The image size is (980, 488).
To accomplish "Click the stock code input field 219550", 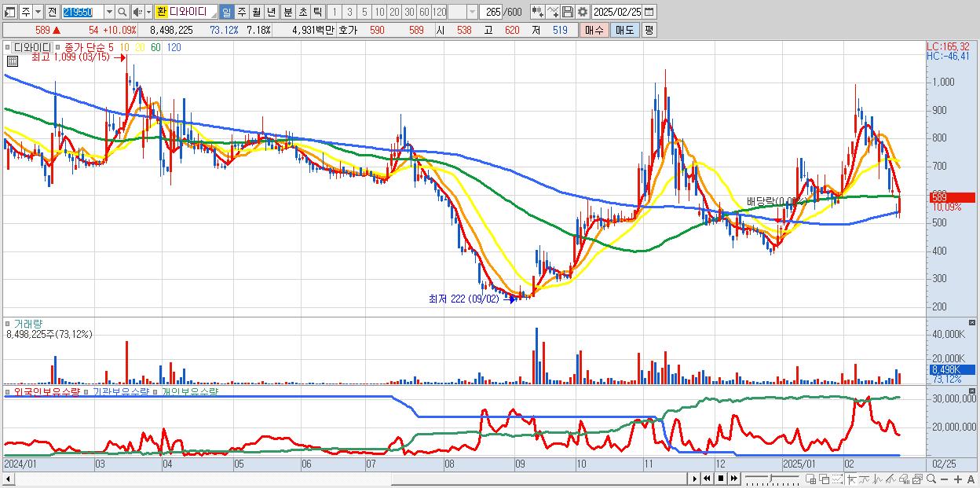I will pyautogui.click(x=82, y=12).
